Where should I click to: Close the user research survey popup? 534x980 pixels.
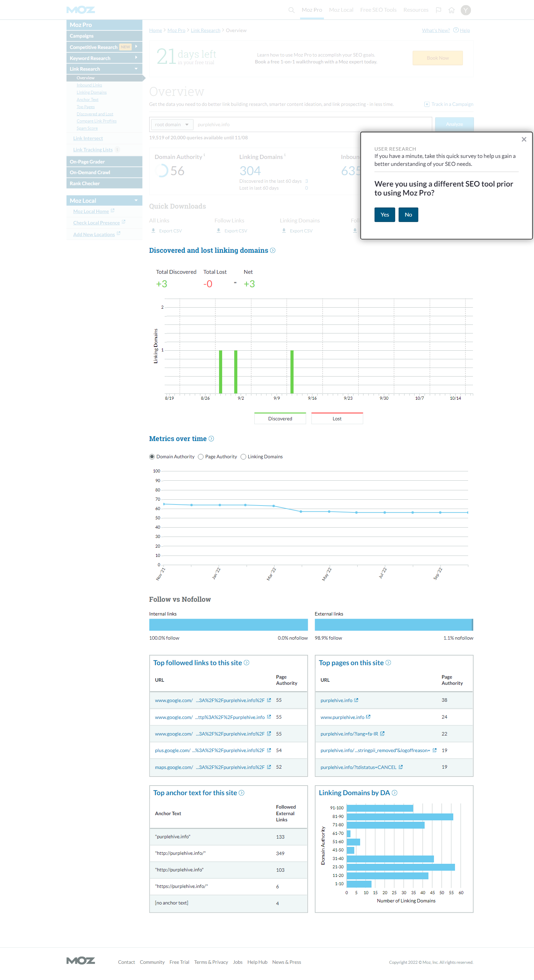pos(524,139)
